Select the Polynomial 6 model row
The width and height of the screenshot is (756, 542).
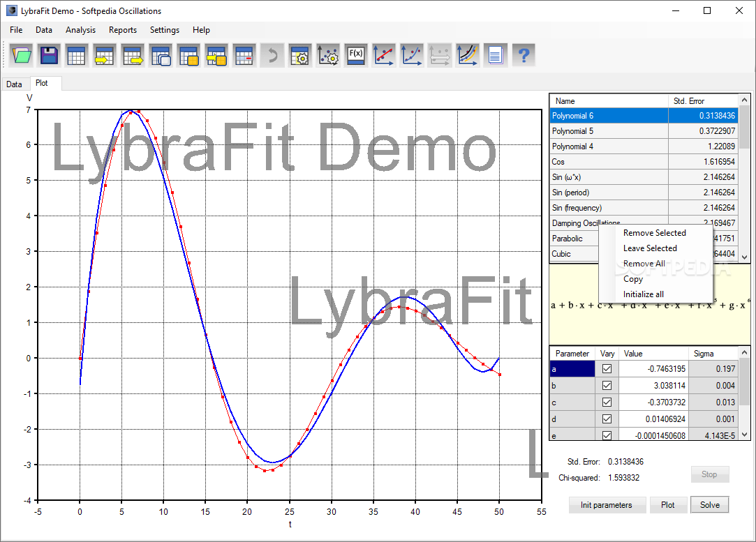point(644,116)
